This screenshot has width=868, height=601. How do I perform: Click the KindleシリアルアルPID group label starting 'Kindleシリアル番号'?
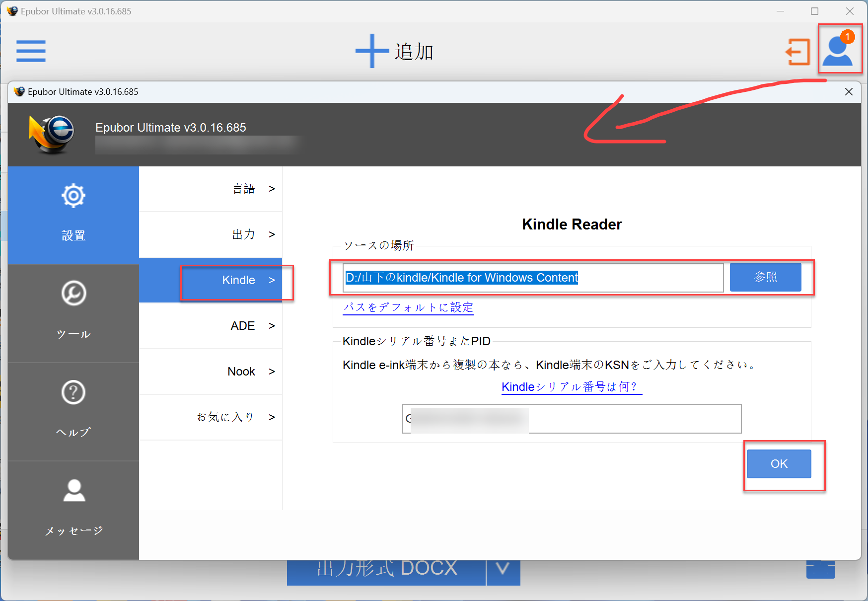click(417, 341)
